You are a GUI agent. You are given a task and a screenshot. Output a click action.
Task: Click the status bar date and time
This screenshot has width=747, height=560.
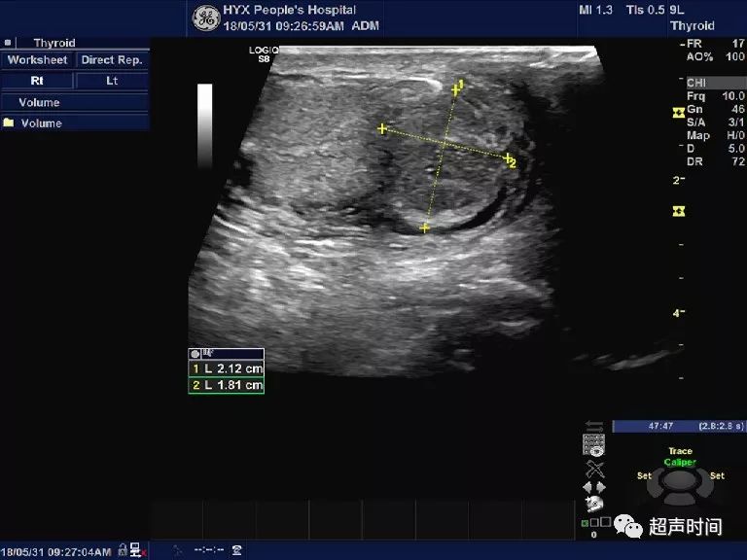(56, 552)
